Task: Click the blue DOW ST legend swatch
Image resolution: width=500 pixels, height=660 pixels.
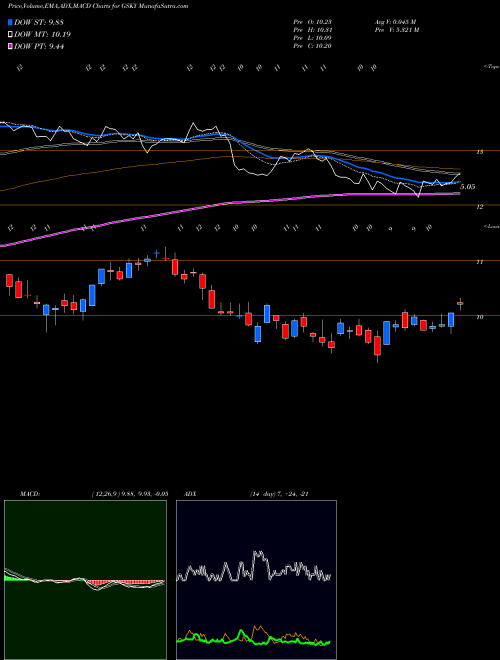Action: coord(10,22)
